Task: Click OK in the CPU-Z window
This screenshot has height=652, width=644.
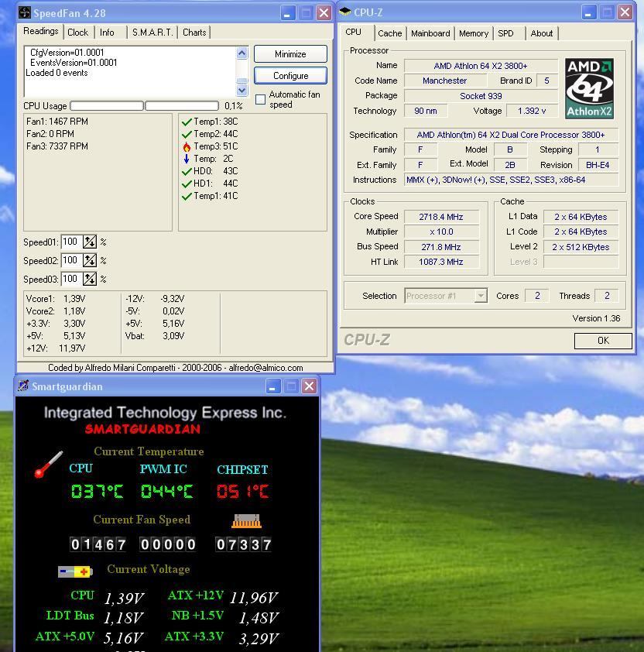Action: pyautogui.click(x=603, y=341)
